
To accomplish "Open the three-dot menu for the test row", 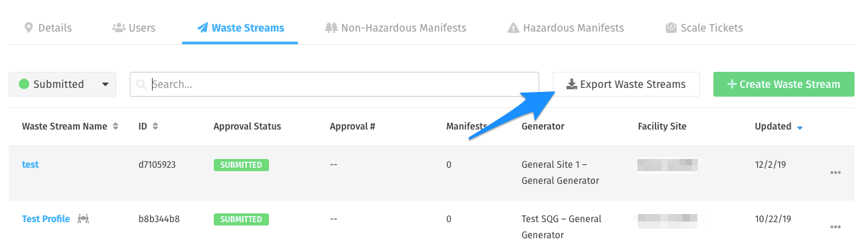I will 835,172.
